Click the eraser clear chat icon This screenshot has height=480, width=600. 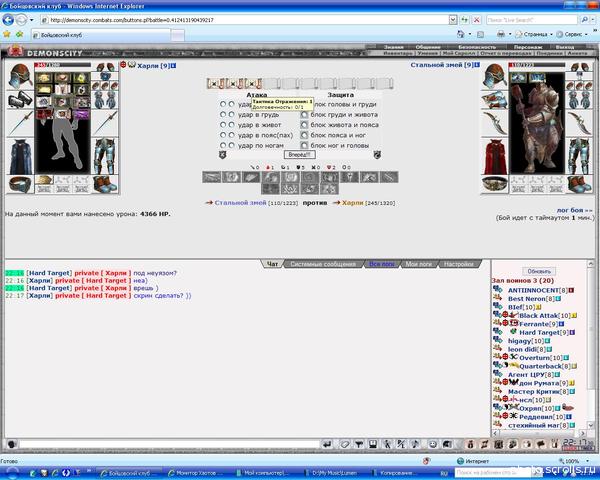pyautogui.click(x=344, y=444)
